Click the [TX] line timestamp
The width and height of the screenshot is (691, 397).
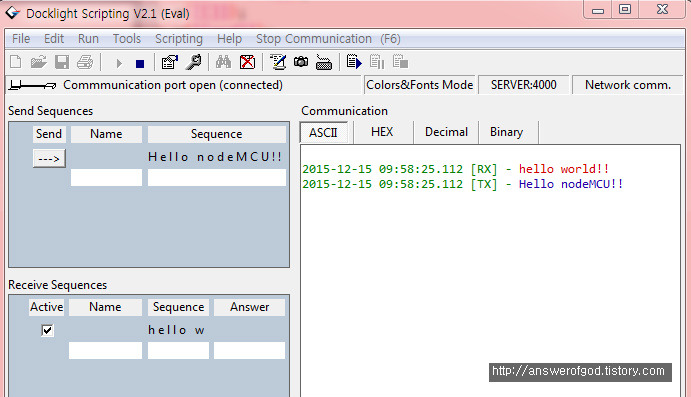pyautogui.click(x=383, y=184)
